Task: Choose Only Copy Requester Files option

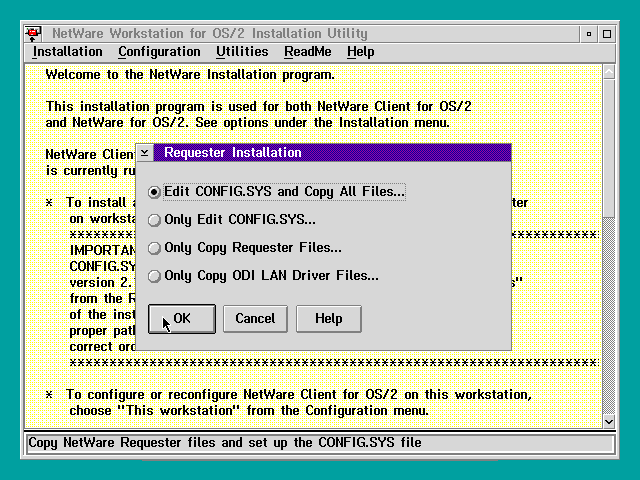Action: [245, 248]
